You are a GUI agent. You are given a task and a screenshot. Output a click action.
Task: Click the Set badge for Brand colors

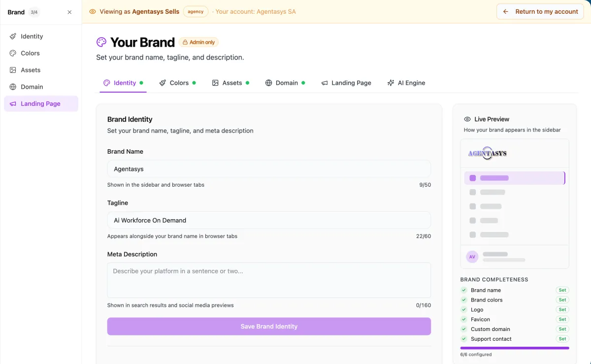pos(562,300)
